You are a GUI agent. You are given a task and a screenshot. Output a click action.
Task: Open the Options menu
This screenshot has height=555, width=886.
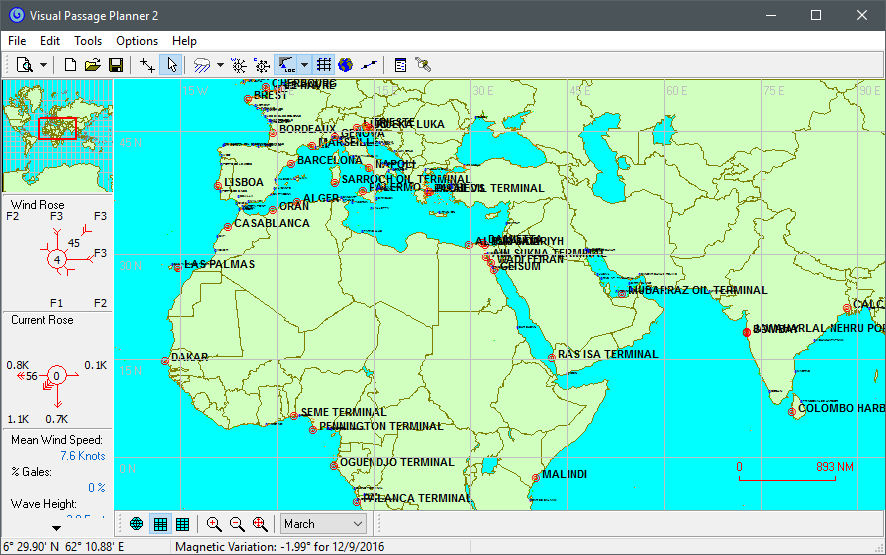(137, 41)
